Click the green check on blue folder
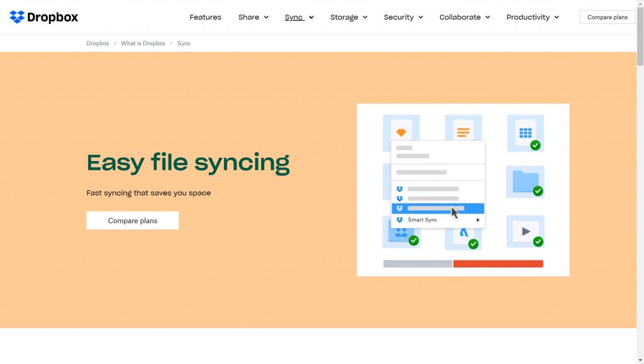This screenshot has height=364, width=644. (538, 191)
